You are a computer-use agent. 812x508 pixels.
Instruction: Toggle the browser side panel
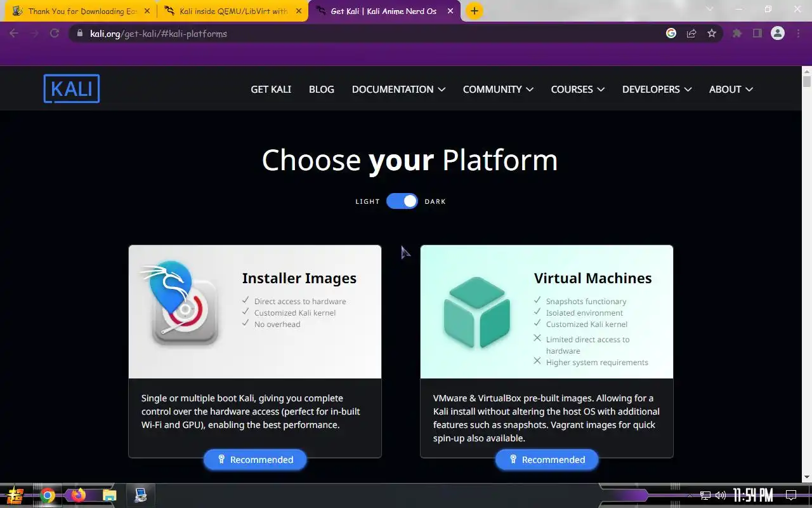pos(757,34)
